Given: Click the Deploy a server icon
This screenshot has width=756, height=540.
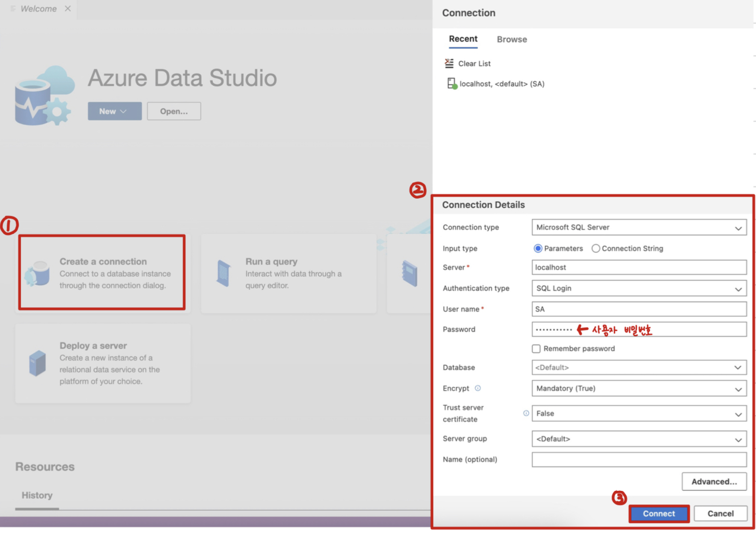Looking at the screenshot, I should tap(38, 363).
